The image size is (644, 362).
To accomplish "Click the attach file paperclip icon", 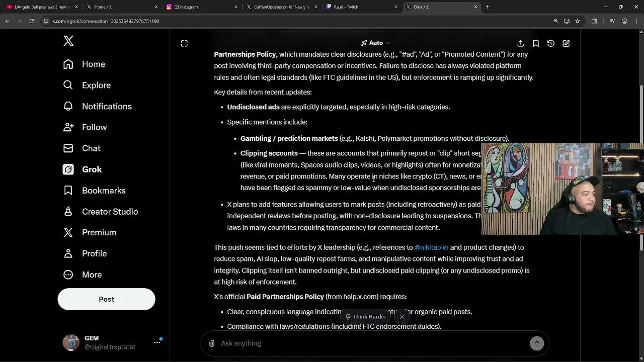I will [212, 343].
